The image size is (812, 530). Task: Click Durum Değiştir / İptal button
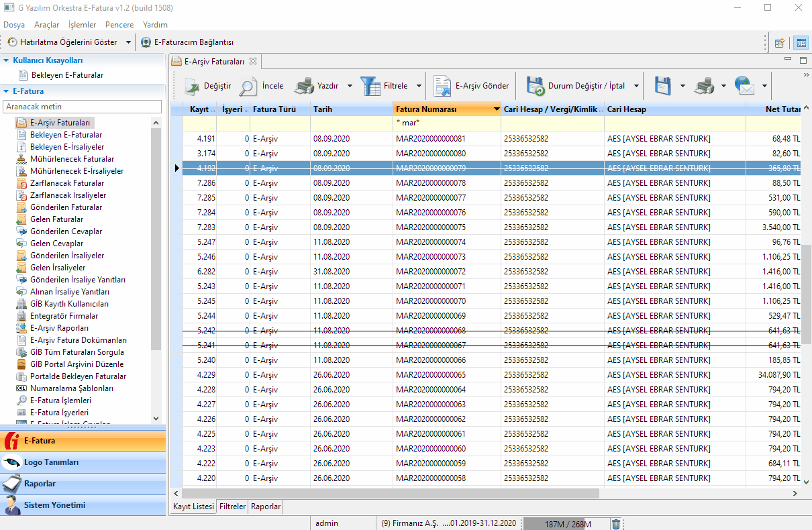[x=576, y=87]
